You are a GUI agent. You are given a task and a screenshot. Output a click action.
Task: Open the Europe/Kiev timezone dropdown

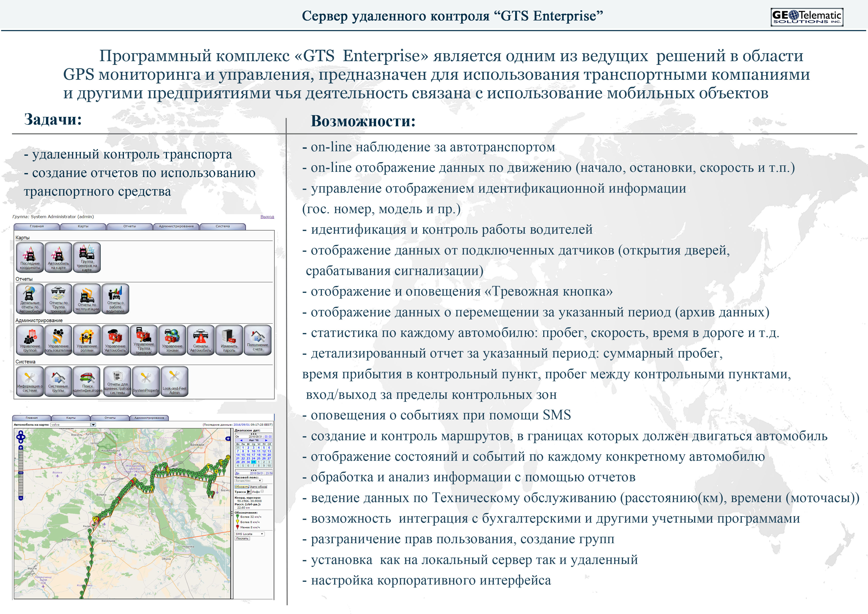click(x=248, y=481)
